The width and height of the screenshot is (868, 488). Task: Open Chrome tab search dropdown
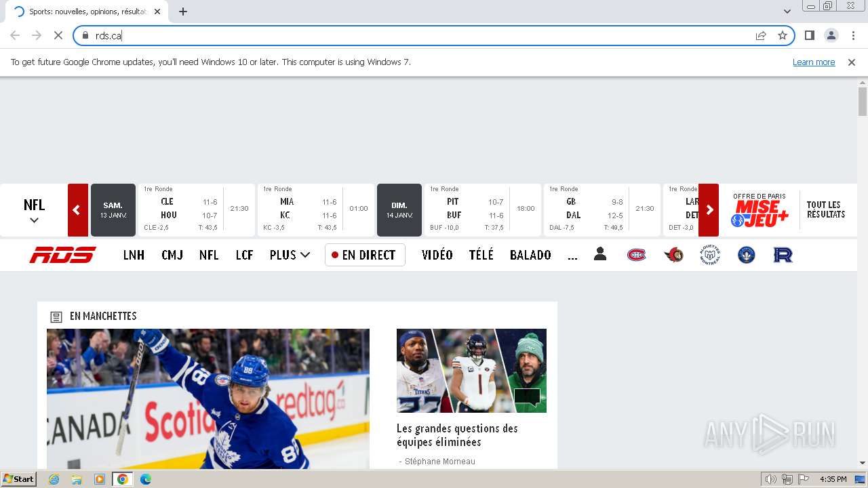(x=787, y=12)
